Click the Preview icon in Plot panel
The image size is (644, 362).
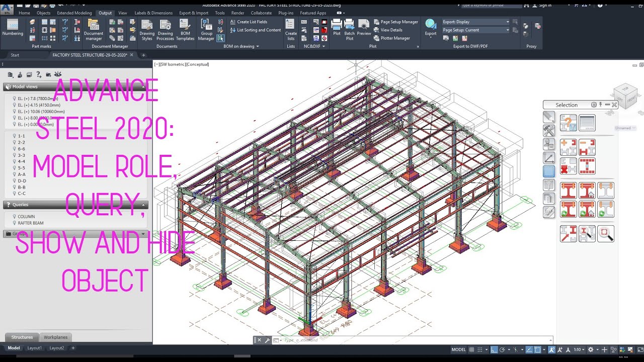[x=364, y=28]
